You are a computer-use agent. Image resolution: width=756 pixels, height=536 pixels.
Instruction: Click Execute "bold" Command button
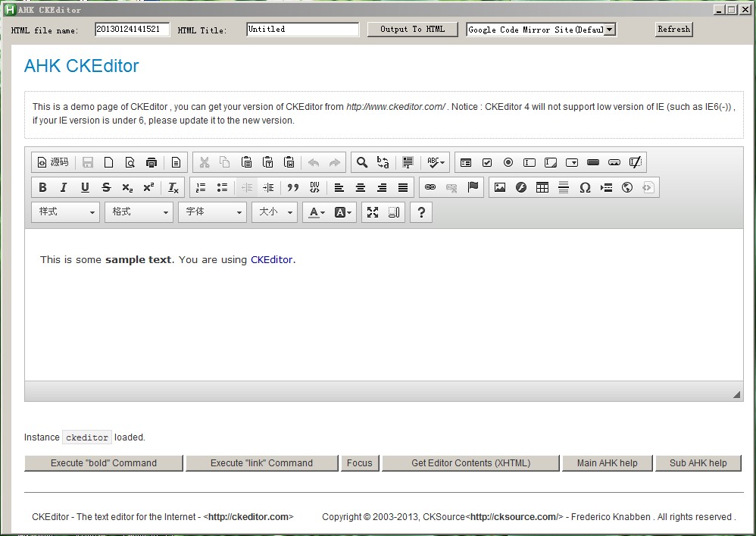(x=104, y=463)
